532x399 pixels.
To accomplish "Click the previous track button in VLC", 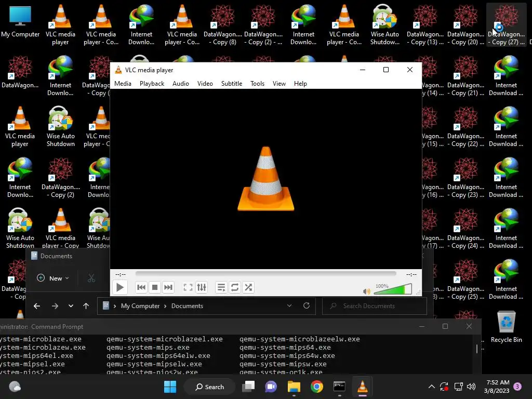I will click(x=141, y=287).
